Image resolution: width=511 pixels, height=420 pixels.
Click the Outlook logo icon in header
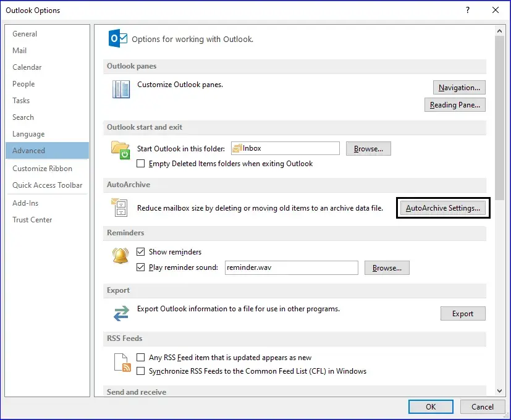click(117, 38)
